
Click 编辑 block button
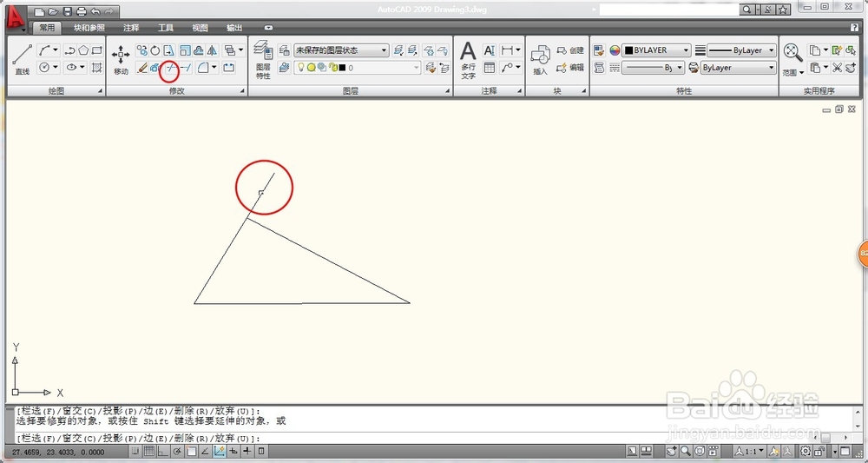[570, 68]
